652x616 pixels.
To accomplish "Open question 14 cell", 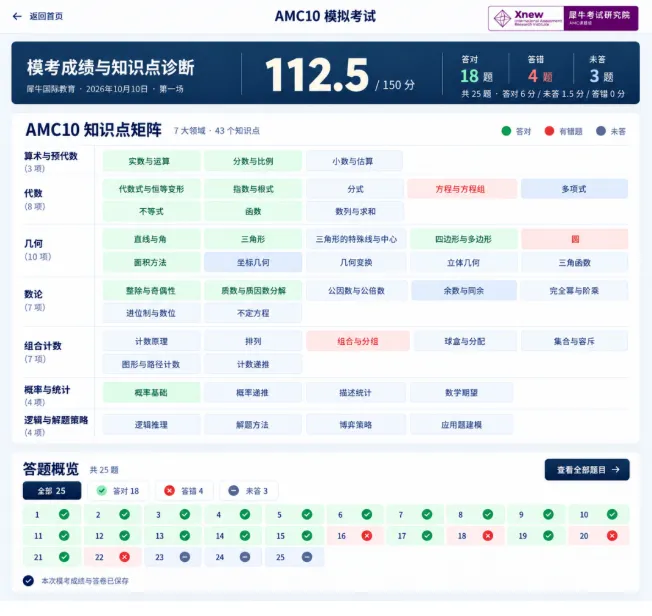I will [x=234, y=536].
